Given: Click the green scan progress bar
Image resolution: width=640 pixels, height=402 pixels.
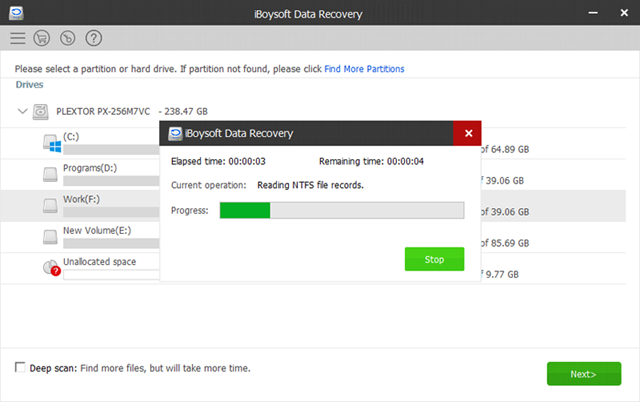Looking at the screenshot, I should (x=342, y=210).
